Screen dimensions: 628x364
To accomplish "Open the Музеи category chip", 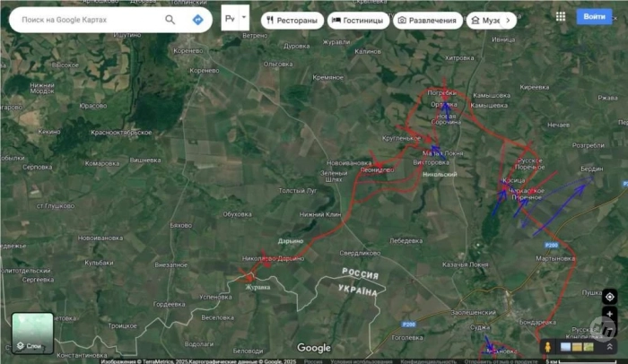I will click(x=485, y=21).
